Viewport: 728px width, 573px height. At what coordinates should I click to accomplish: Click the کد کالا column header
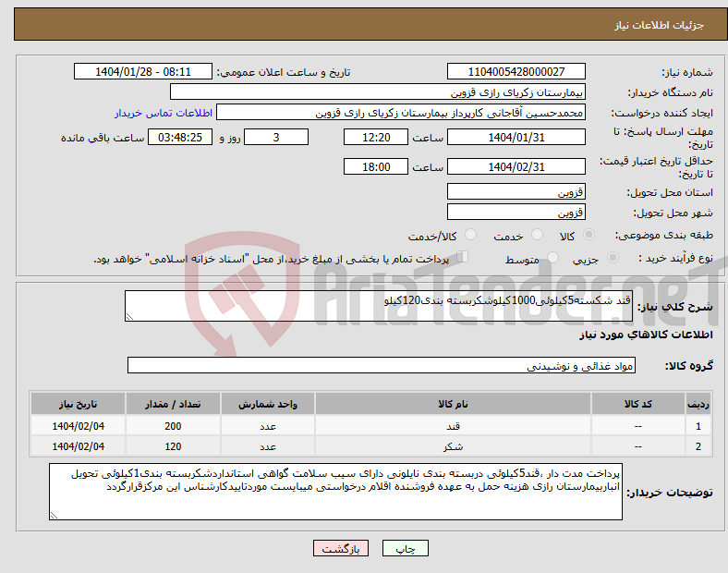point(638,404)
